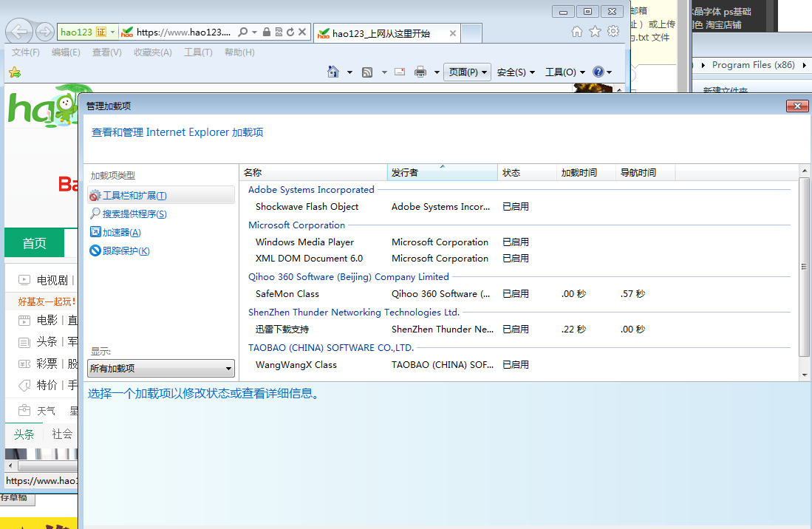
Task: Click the Read Mail envelope icon
Action: pyautogui.click(x=398, y=71)
